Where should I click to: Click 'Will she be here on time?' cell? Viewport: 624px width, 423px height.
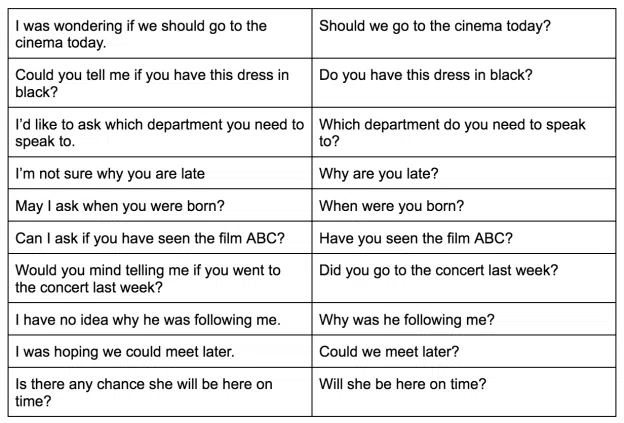[x=403, y=384]
